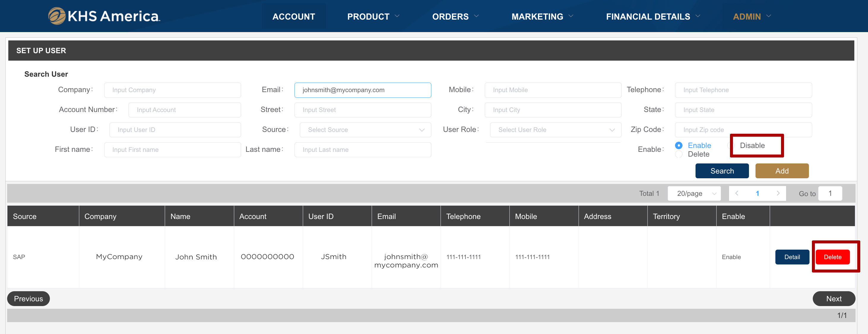The width and height of the screenshot is (868, 334).
Task: Click the gold Add button
Action: pos(781,171)
